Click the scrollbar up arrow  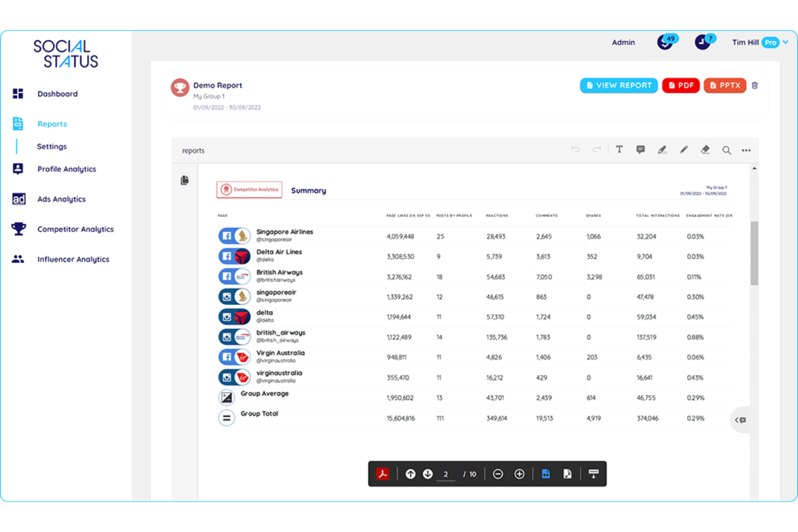tap(754, 169)
